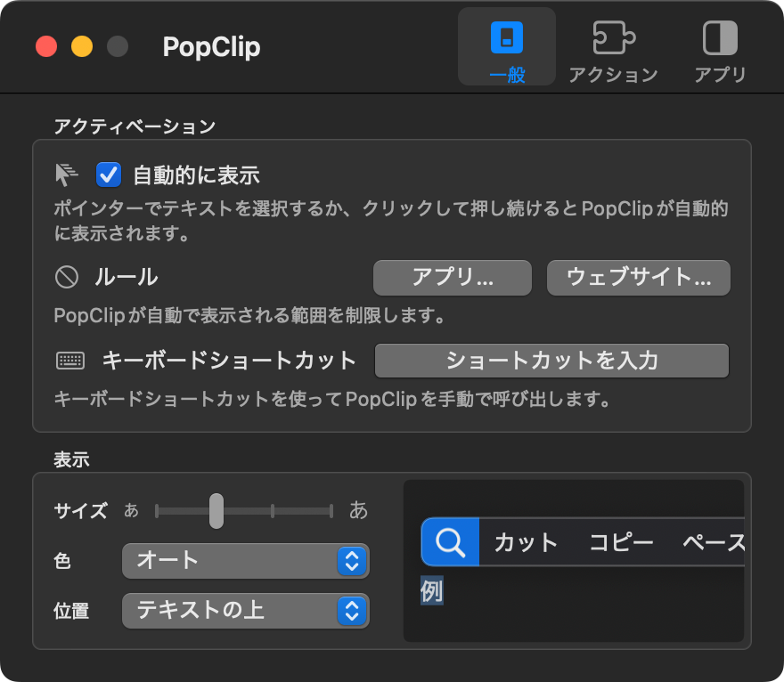Click the keyboard icon beside キーボードショートカット
Screen dimensions: 784x682
click(70, 361)
